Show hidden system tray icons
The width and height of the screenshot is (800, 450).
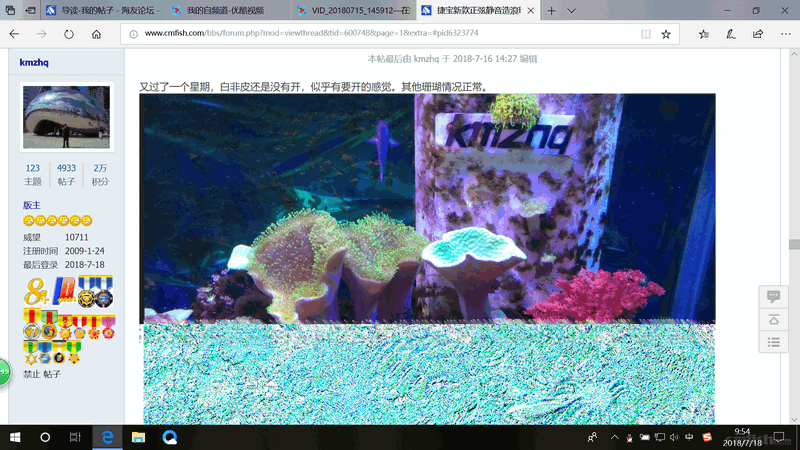point(614,437)
